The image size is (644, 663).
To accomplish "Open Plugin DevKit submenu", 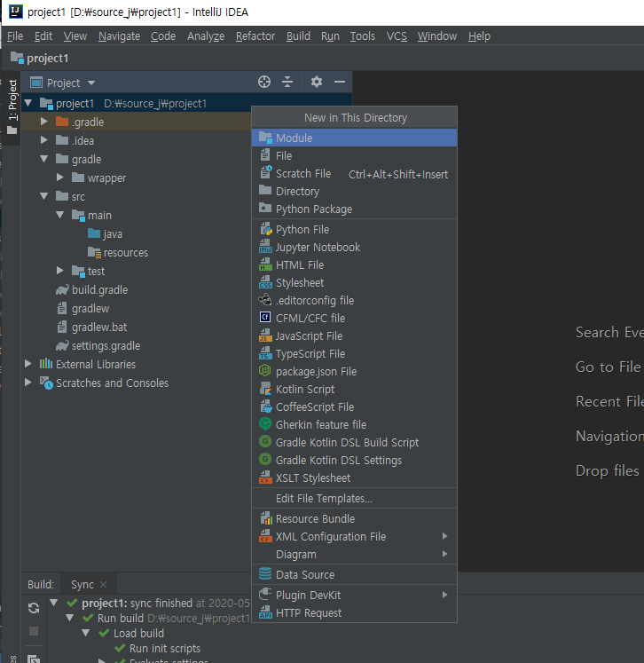I will coord(354,595).
